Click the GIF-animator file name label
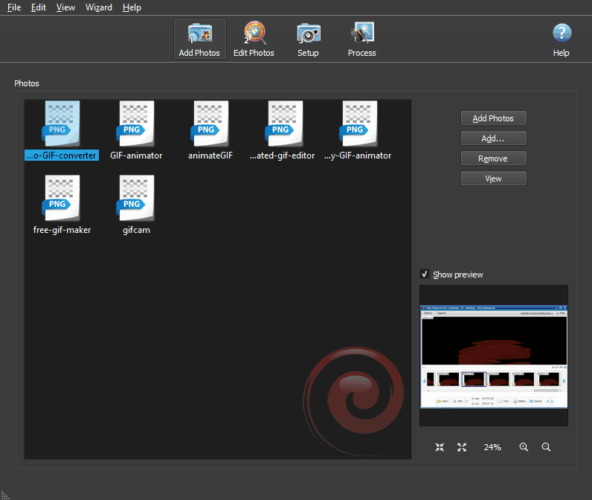This screenshot has width=592, height=500. tap(136, 156)
